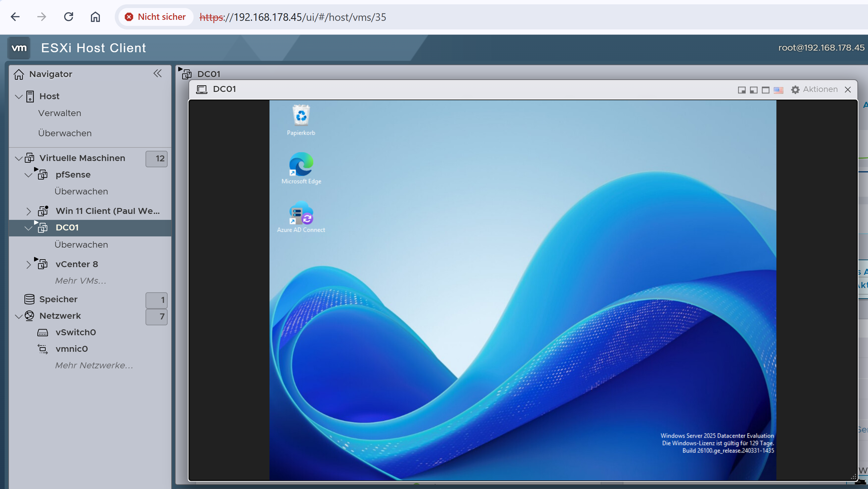Open the Aktionen gear menu
The height and width of the screenshot is (489, 868).
tap(814, 89)
